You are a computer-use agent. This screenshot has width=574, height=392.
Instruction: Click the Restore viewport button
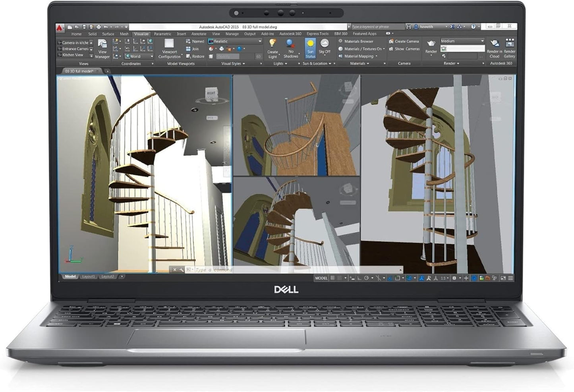click(196, 56)
